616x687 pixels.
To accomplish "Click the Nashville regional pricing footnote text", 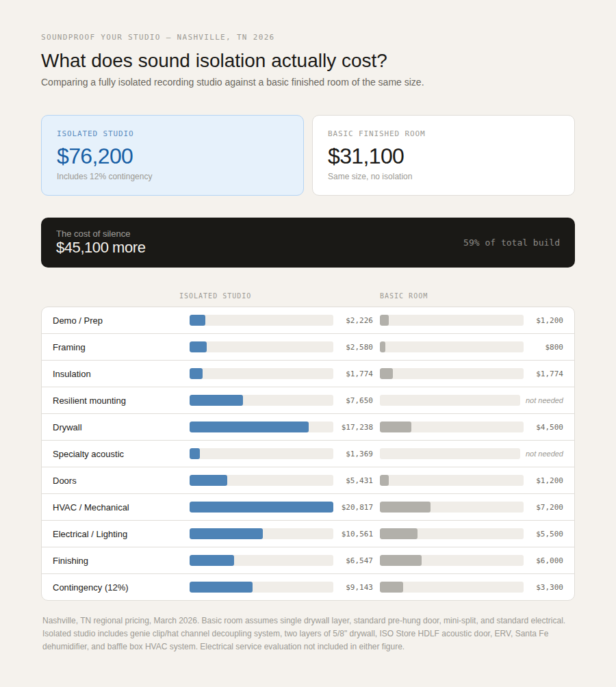I will tap(304, 633).
